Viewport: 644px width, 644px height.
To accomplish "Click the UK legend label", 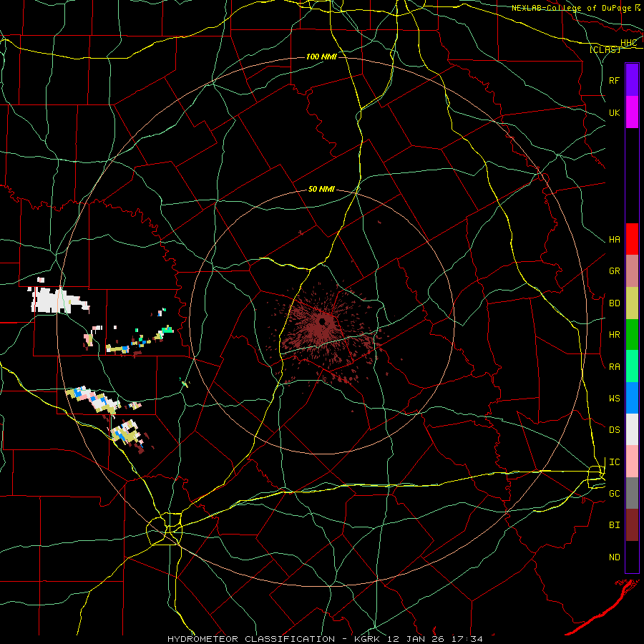I will click(614, 112).
